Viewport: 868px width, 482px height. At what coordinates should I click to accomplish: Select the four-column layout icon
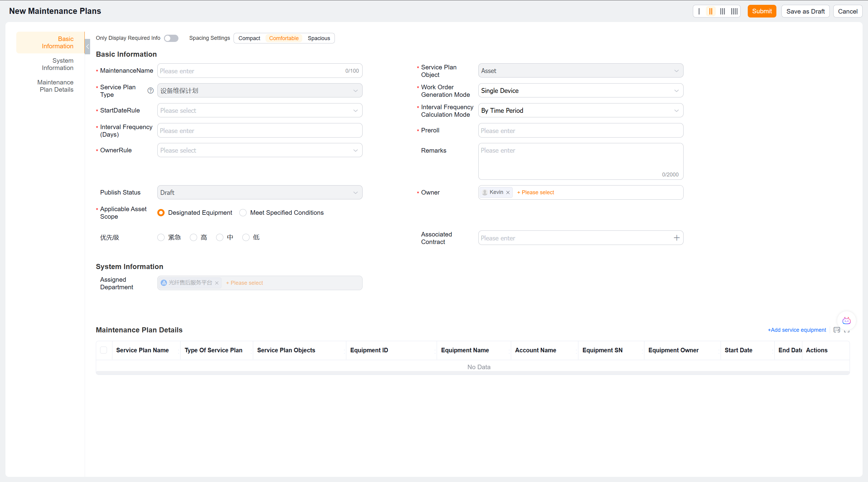(x=734, y=11)
